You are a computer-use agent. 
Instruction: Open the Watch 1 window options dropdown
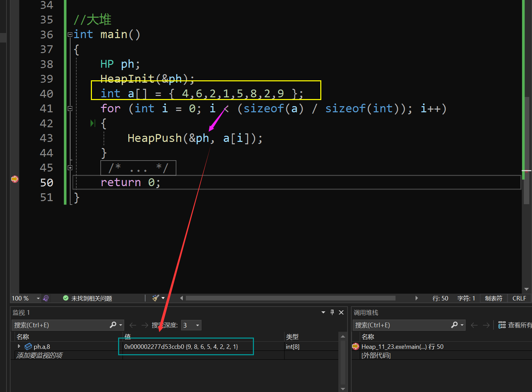tap(323, 312)
